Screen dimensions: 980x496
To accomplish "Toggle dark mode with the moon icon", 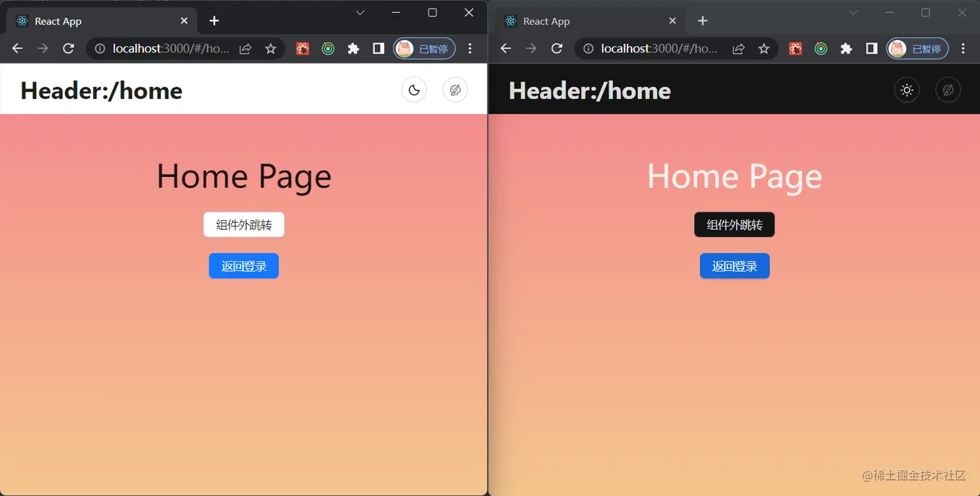I will pos(414,89).
